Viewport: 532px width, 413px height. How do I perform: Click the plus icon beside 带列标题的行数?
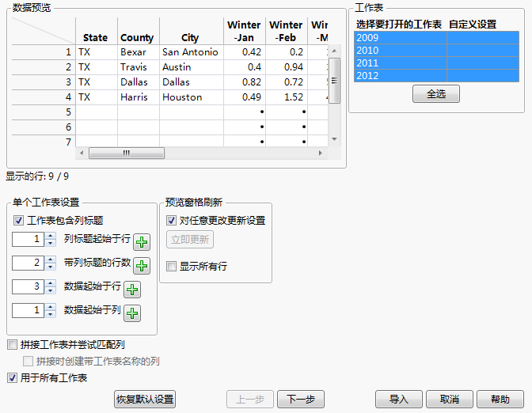click(142, 266)
